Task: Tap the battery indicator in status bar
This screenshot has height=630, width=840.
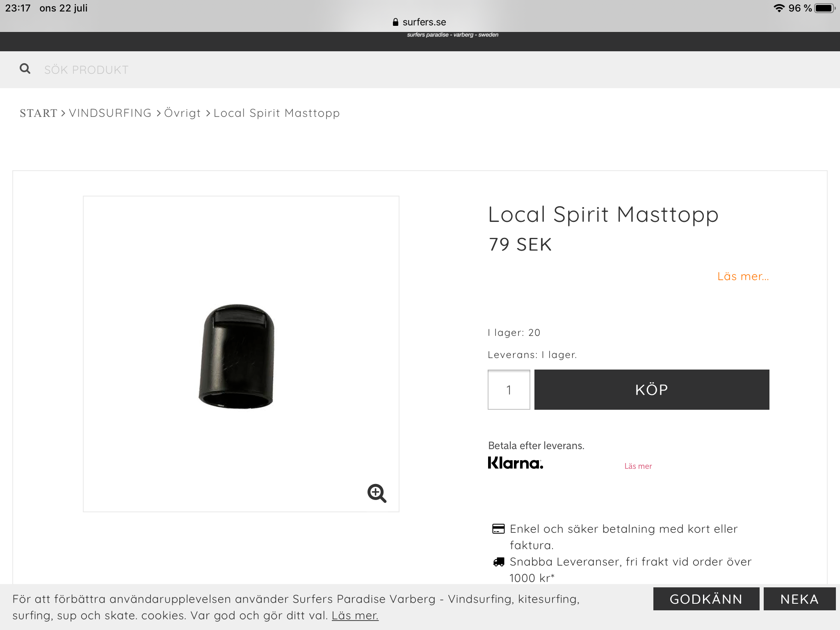Action: click(824, 8)
